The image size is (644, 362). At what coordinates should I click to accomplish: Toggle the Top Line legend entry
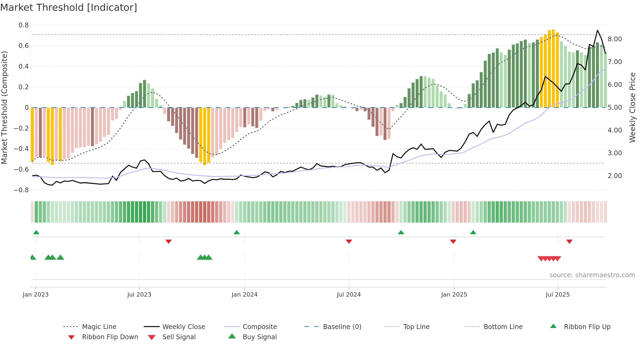[x=407, y=327]
